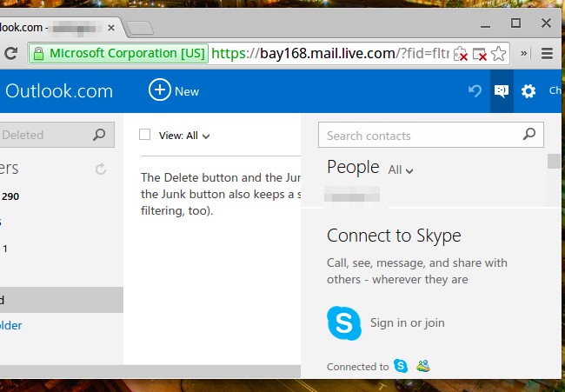This screenshot has width=565, height=392.
Task: Click the Undo arrow in Outlook header
Action: [475, 90]
